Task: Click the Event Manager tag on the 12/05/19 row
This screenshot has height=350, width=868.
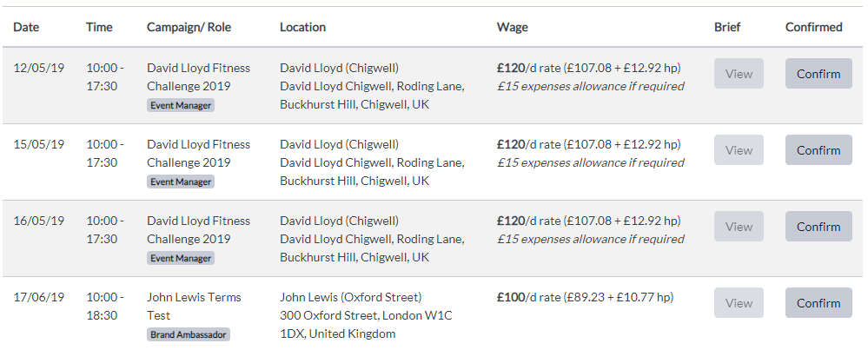Action: pos(181,106)
